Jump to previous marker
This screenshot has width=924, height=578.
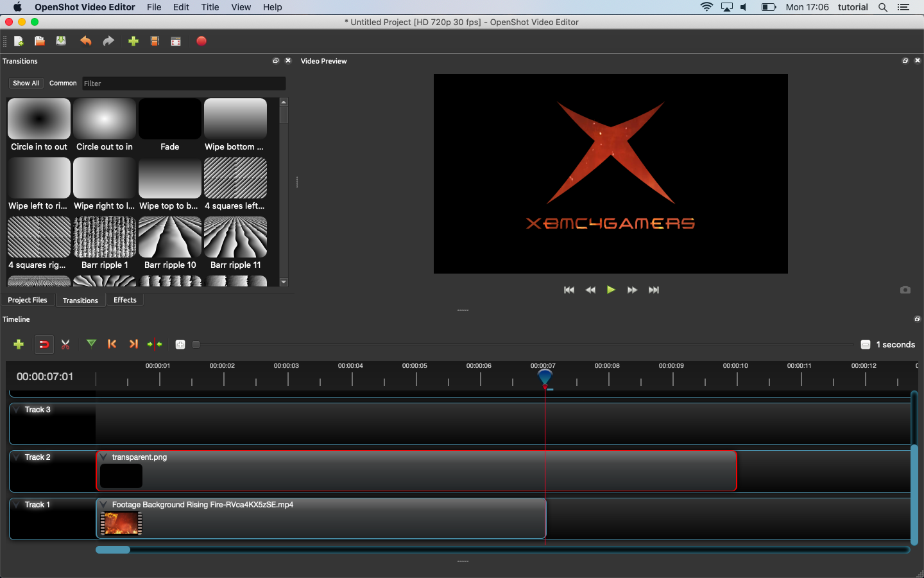click(x=112, y=344)
